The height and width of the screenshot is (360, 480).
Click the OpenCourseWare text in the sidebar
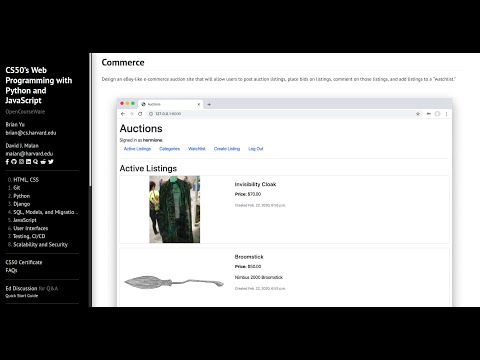coord(25,112)
